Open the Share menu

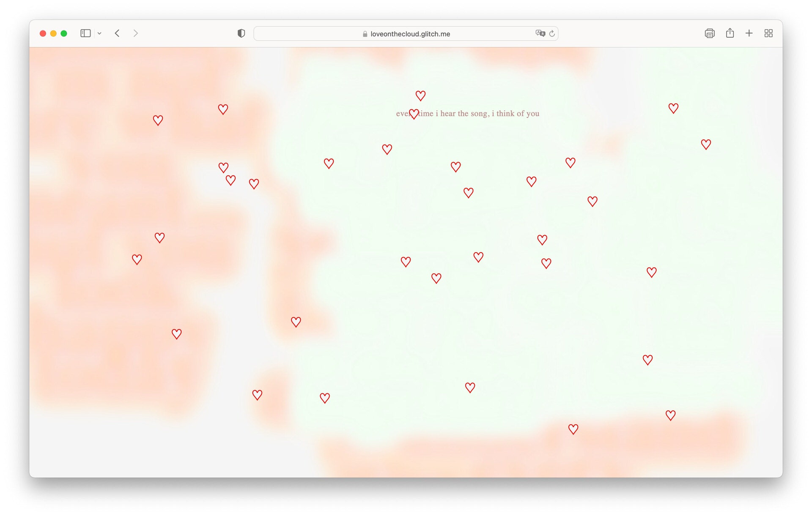[x=730, y=33]
